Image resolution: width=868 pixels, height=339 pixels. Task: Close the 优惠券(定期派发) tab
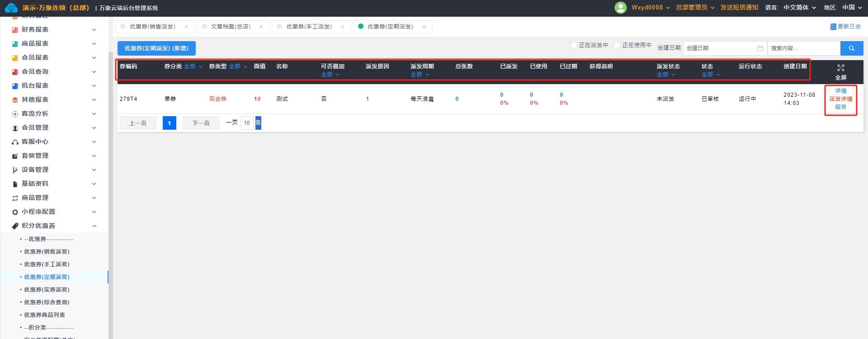pyautogui.click(x=424, y=27)
